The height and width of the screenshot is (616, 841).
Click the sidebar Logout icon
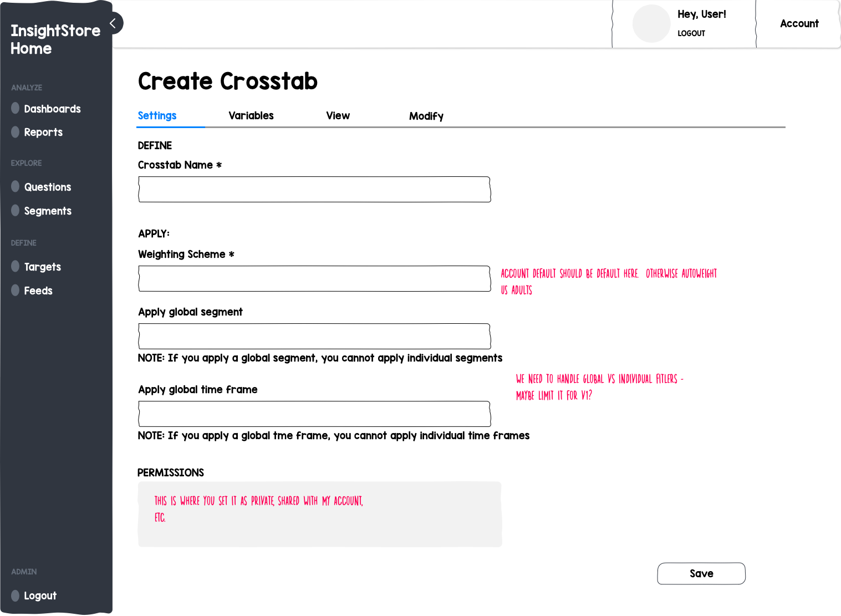[x=16, y=595]
